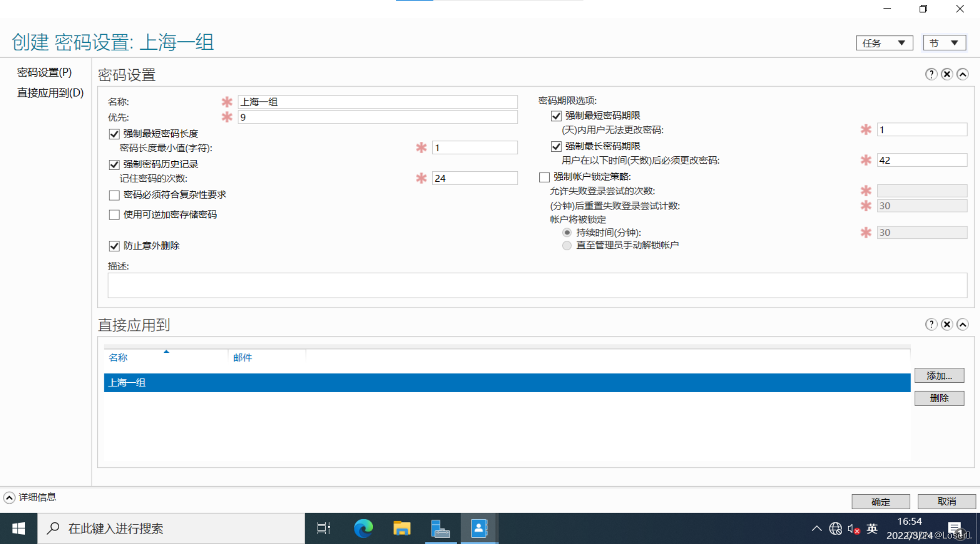This screenshot has width=980, height=544.
Task: Open the 节 dropdown
Action: coord(944,43)
